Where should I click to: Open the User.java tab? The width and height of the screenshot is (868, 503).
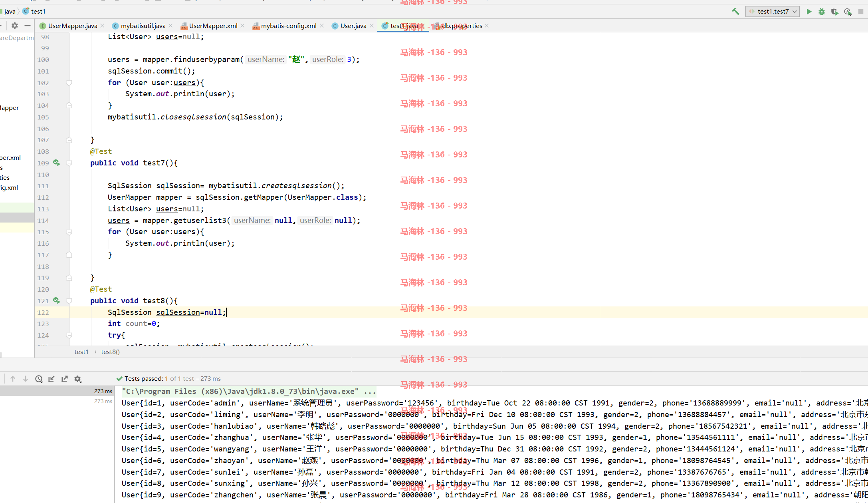coord(353,26)
